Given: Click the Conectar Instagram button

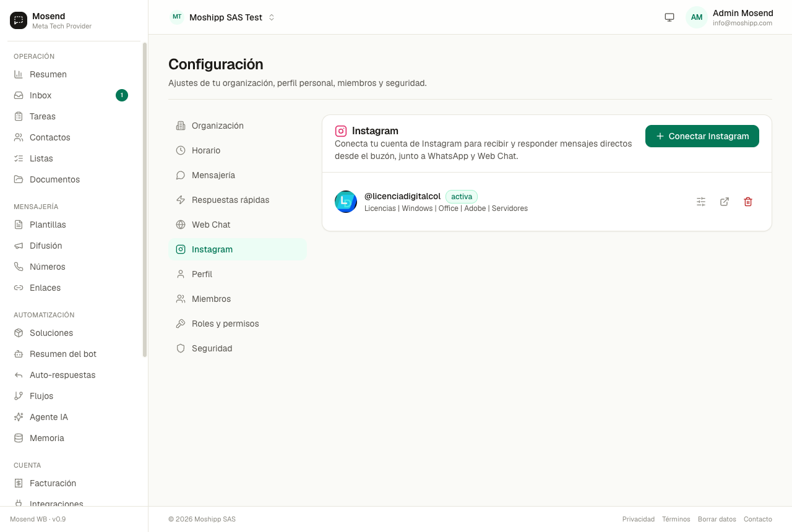Looking at the screenshot, I should click(702, 136).
